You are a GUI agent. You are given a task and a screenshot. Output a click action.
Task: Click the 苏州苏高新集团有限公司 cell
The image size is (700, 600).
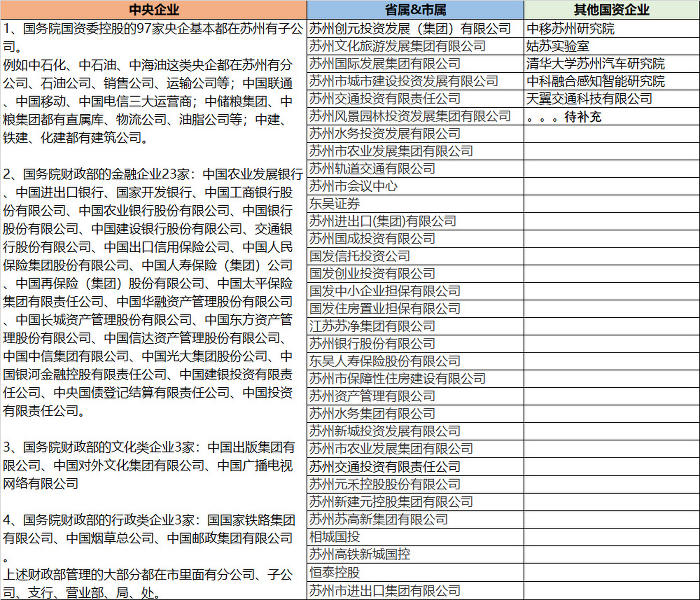[x=415, y=519]
